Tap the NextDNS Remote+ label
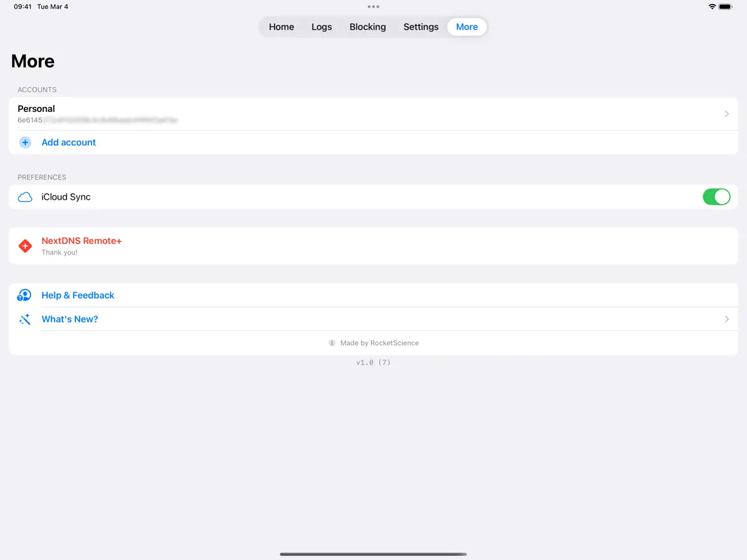This screenshot has width=747, height=560. pyautogui.click(x=82, y=241)
